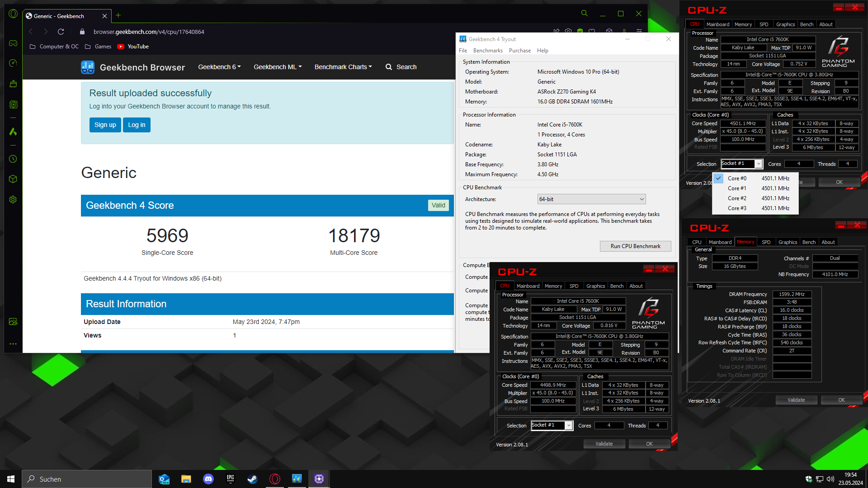The image size is (868, 488).
Task: Open Geekbench 4 File menu
Action: pyautogui.click(x=463, y=51)
